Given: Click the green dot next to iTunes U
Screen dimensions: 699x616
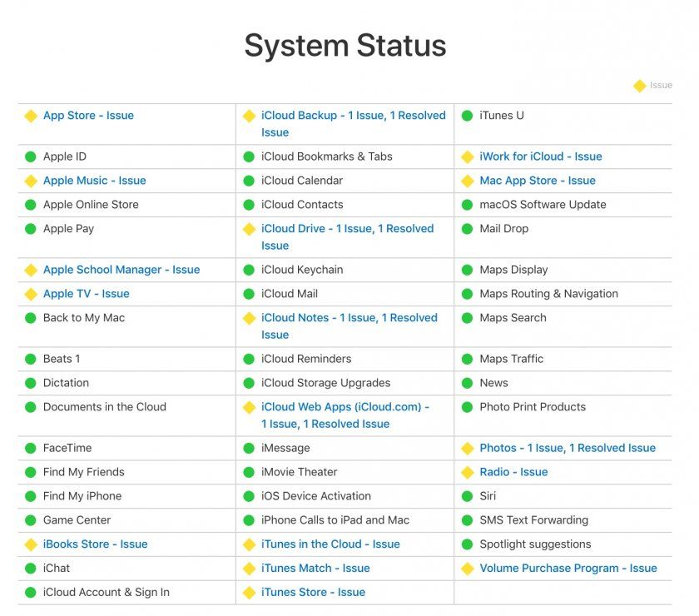Looking at the screenshot, I should (467, 116).
